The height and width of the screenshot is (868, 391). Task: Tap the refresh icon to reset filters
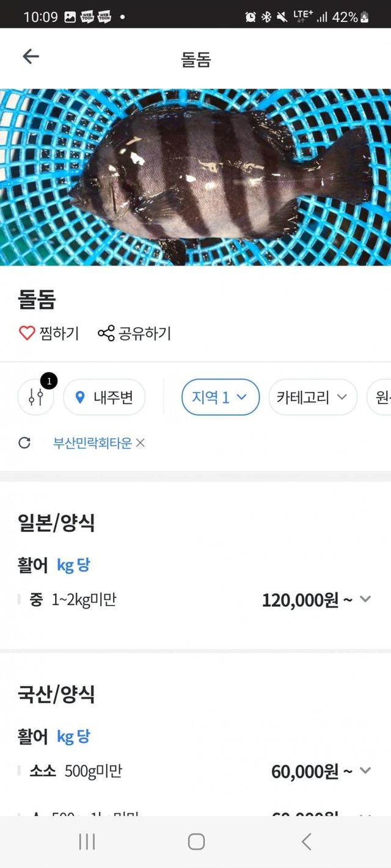24,443
